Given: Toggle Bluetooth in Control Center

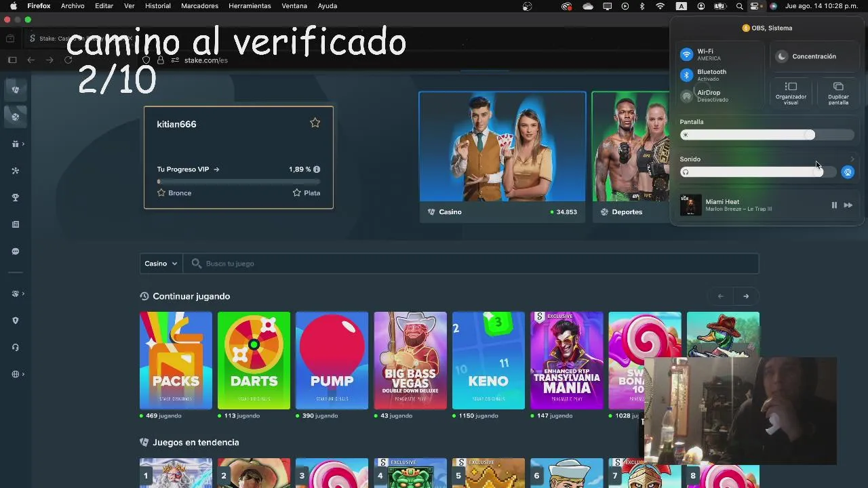Looking at the screenshot, I should [687, 75].
